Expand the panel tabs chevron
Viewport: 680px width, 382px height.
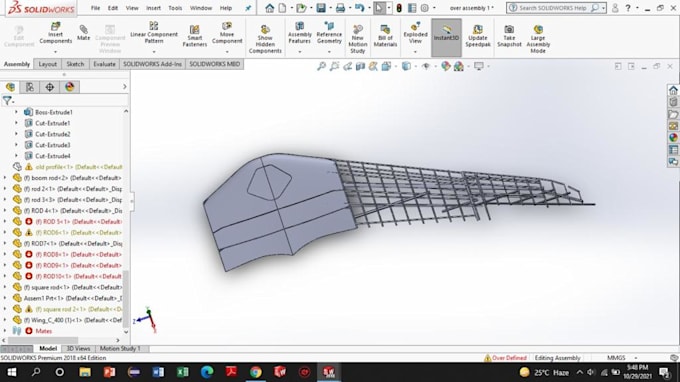(x=124, y=87)
